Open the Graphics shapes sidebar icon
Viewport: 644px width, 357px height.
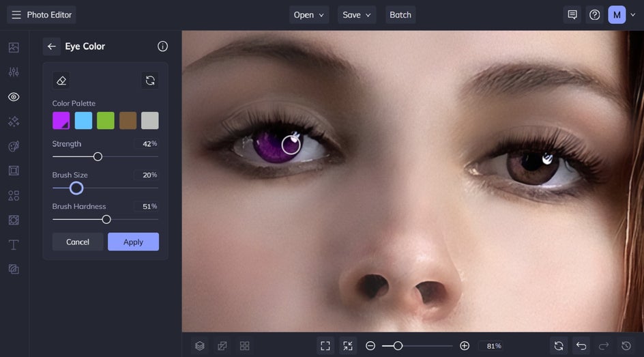14,195
